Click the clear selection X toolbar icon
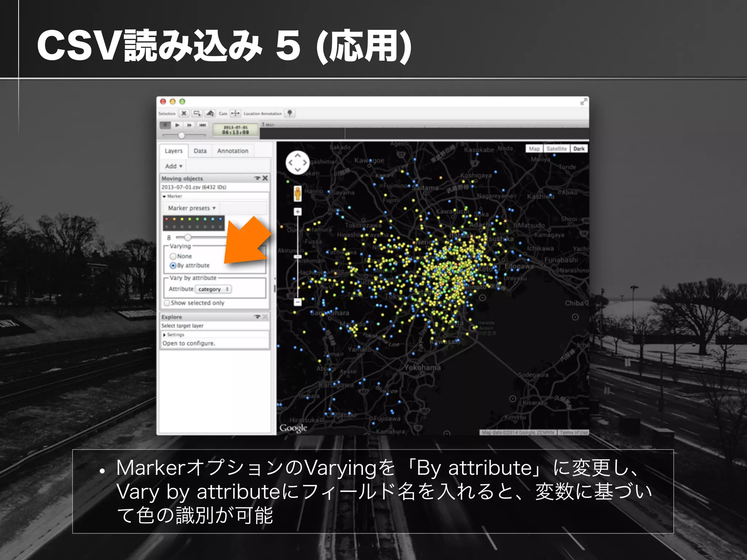747x560 pixels. click(x=184, y=113)
